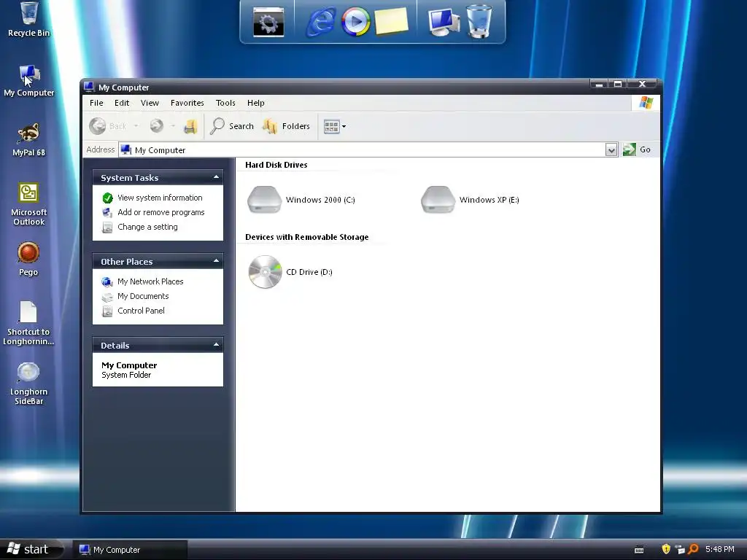Viewport: 747px width, 560px height.
Task: Open the Edit menu
Action: click(x=122, y=103)
